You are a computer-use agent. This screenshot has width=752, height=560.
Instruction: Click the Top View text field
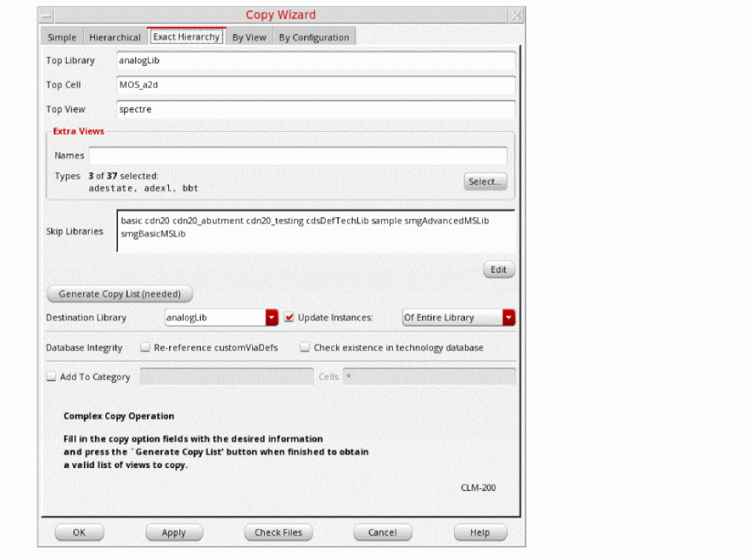click(315, 110)
